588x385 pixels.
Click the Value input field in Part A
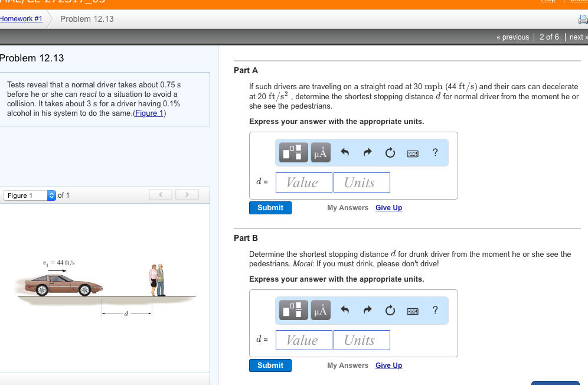point(303,182)
